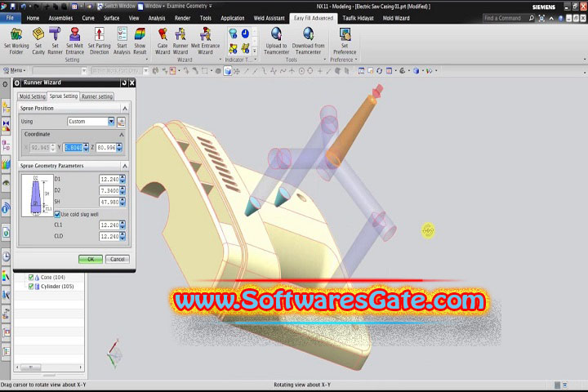
Task: Open Melt Entrance Wizard
Action: tap(205, 42)
